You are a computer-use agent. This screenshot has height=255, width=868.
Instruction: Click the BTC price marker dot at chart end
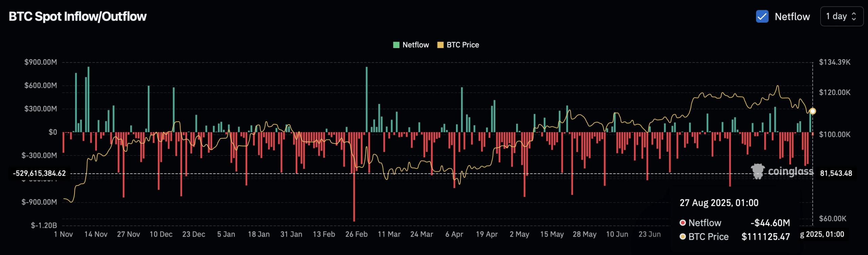[813, 111]
